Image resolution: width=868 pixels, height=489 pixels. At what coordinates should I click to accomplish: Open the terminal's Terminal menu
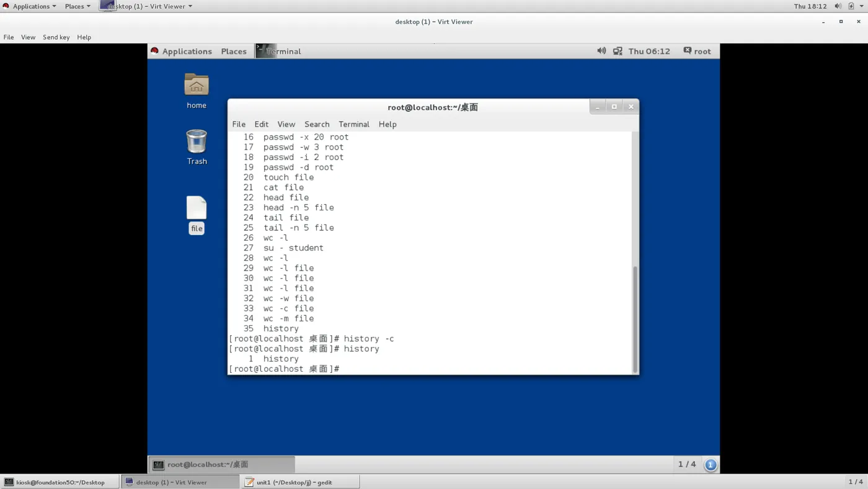354,124
